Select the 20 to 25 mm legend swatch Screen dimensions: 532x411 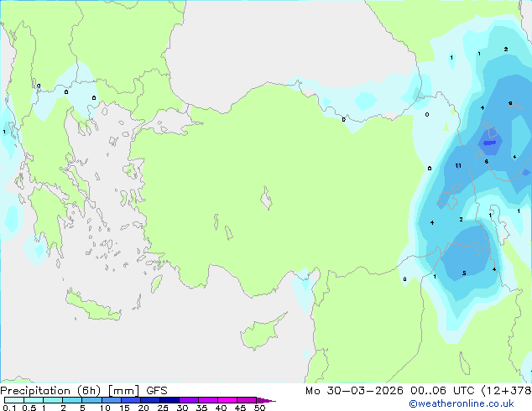[150, 400]
